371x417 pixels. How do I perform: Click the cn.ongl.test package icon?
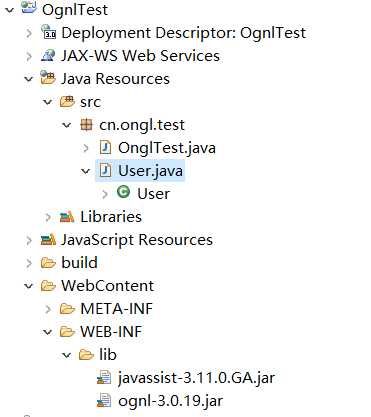tap(86, 125)
